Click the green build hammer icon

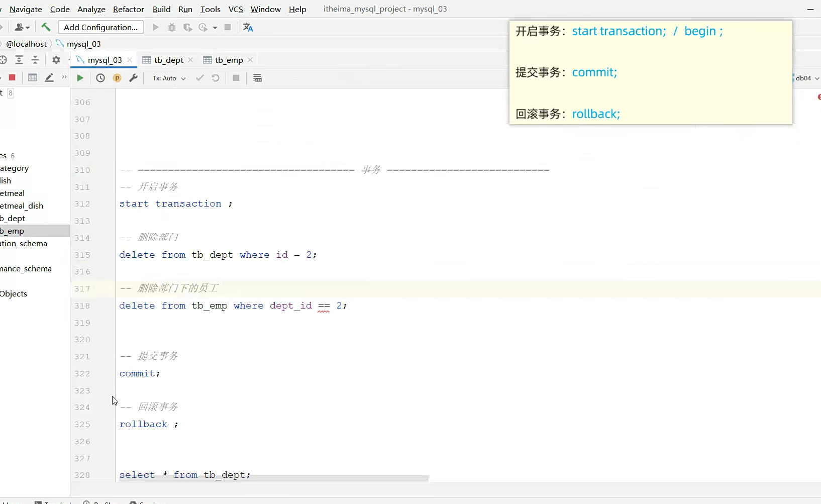pos(46,27)
